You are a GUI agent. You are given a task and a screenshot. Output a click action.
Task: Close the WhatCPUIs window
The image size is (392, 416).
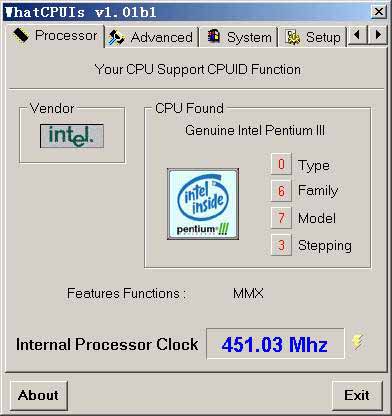coord(379,12)
